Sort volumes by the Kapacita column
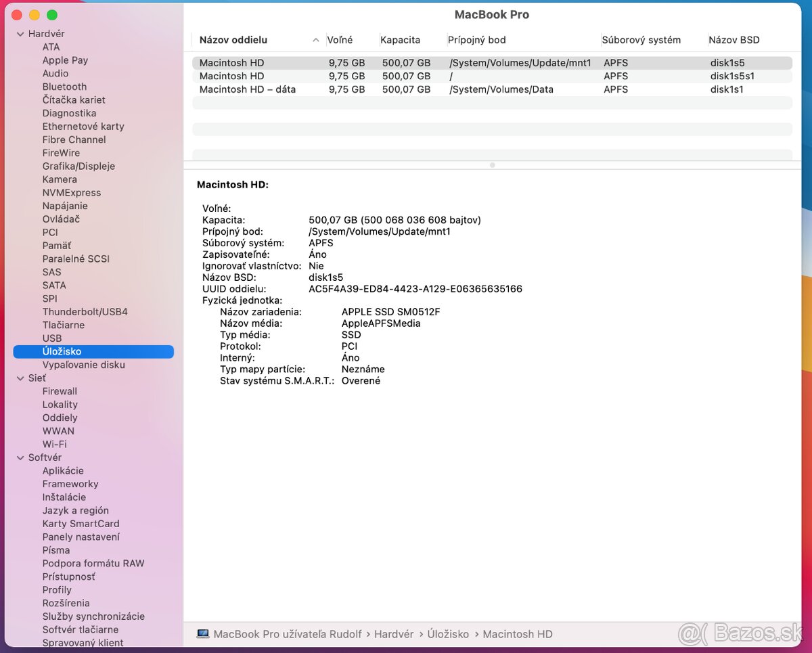Screen dimensions: 812x653 [x=400, y=40]
